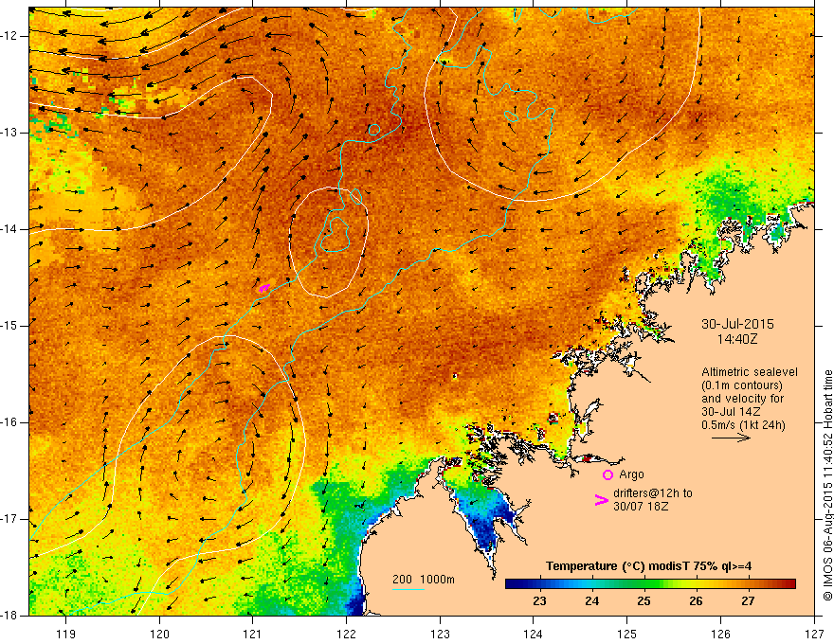Click the time text '14:40Z'

click(737, 339)
